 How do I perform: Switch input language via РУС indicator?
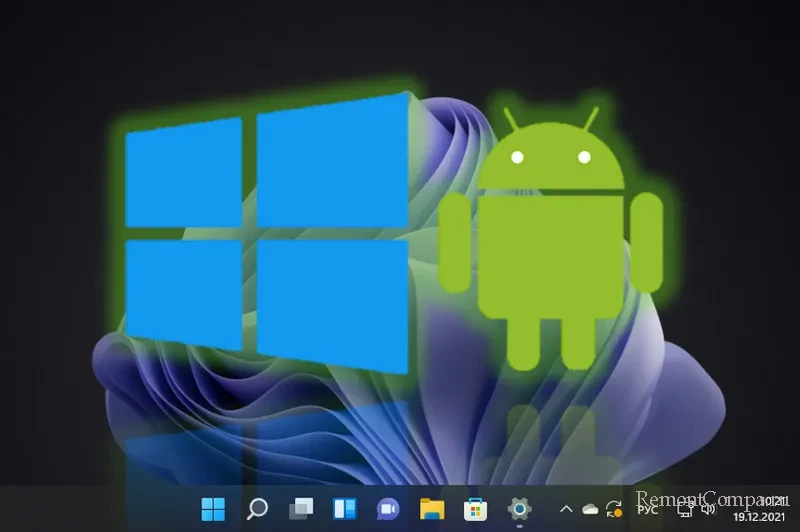tap(647, 508)
